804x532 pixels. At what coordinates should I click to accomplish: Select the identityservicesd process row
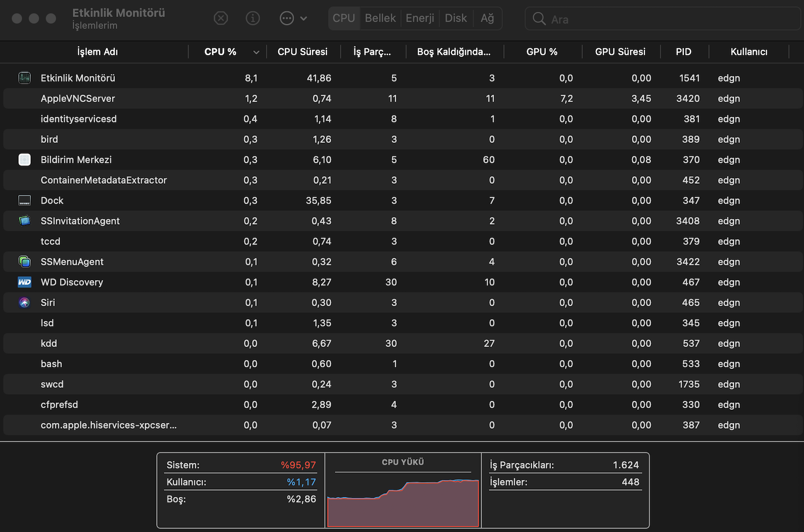pos(402,119)
